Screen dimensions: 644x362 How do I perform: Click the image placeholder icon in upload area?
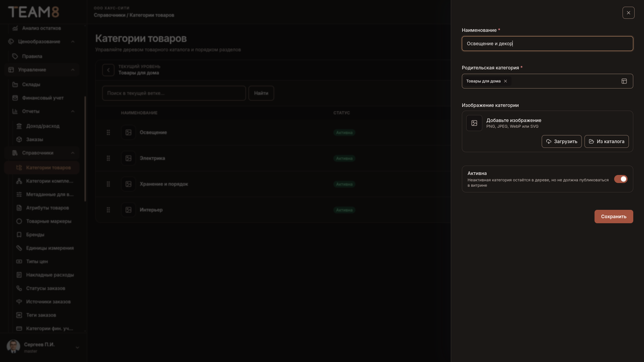pos(475,123)
